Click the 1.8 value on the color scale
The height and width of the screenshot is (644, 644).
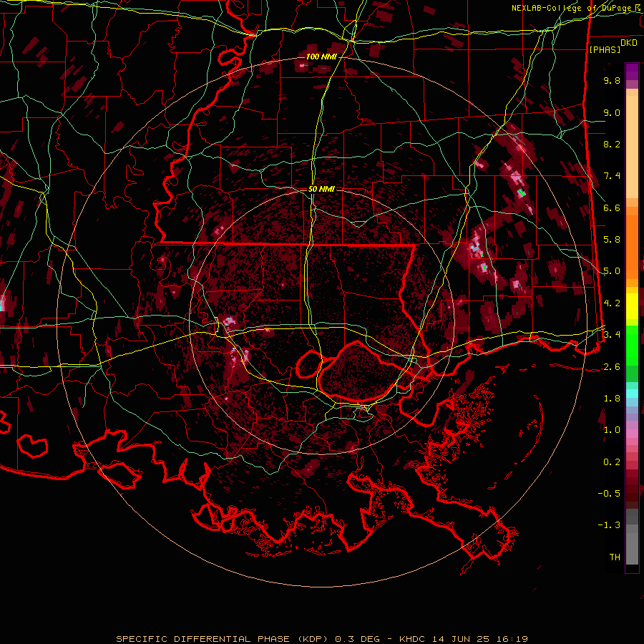click(x=612, y=399)
